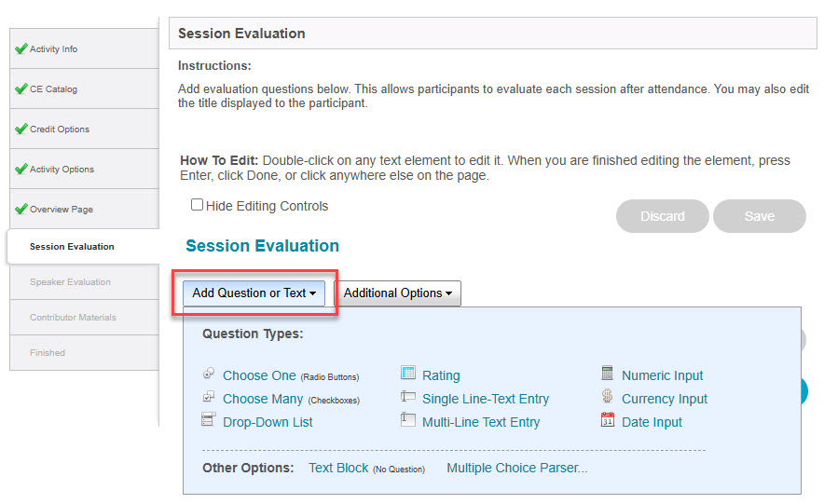Click the Discard button
This screenshot has width=824, height=504.
point(662,216)
